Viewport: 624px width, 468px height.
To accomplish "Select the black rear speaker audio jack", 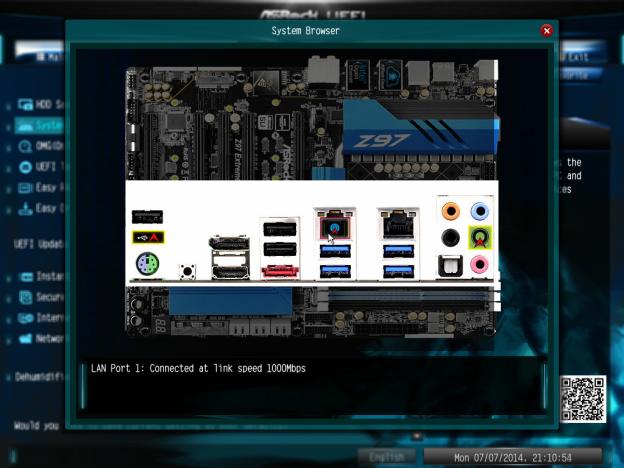I will pyautogui.click(x=450, y=238).
